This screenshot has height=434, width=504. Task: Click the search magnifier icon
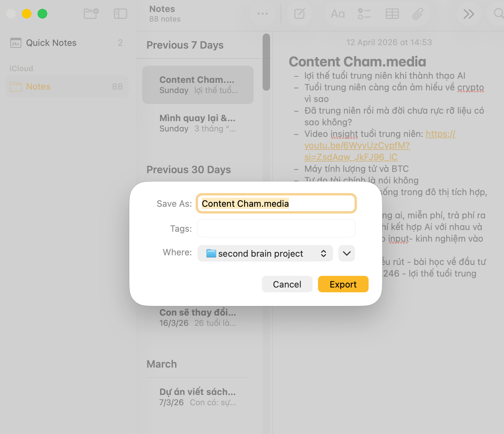pos(499,14)
